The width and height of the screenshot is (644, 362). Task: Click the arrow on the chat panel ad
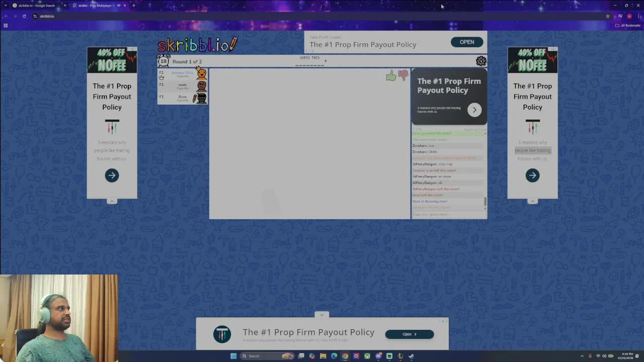pyautogui.click(x=474, y=110)
